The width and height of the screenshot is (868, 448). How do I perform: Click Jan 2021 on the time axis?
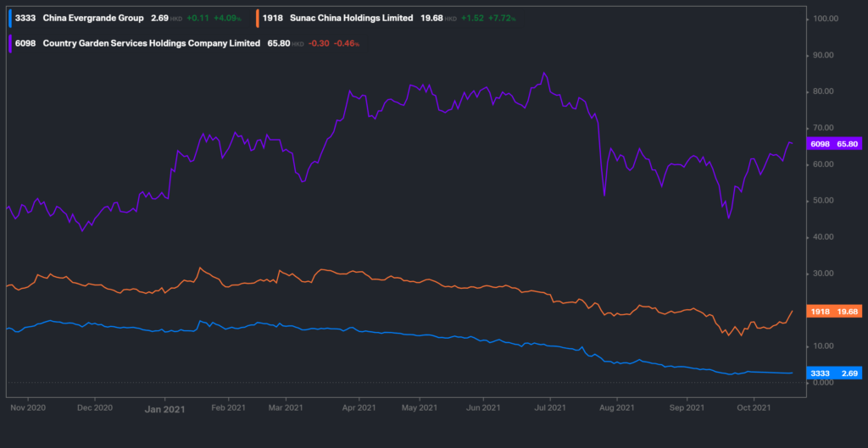pos(164,409)
